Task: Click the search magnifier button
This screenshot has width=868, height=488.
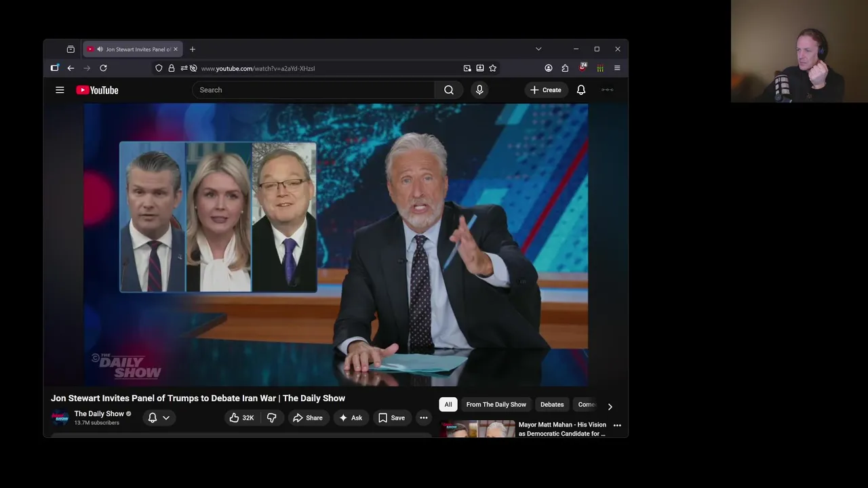Action: click(x=448, y=89)
